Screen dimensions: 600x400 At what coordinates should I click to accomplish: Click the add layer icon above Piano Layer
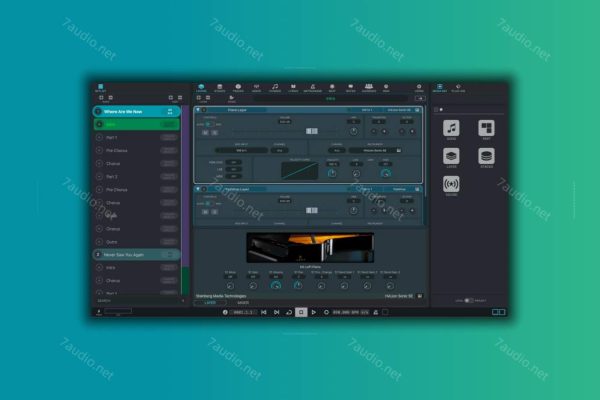199,98
